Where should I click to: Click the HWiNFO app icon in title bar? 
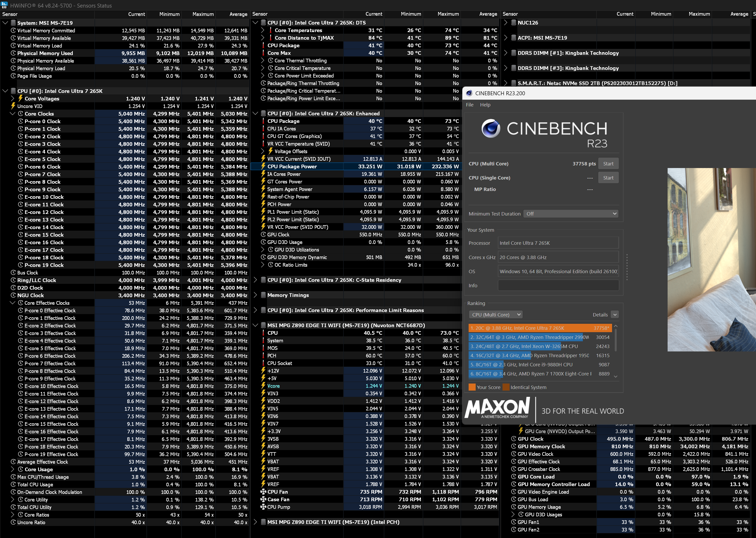tap(4, 5)
